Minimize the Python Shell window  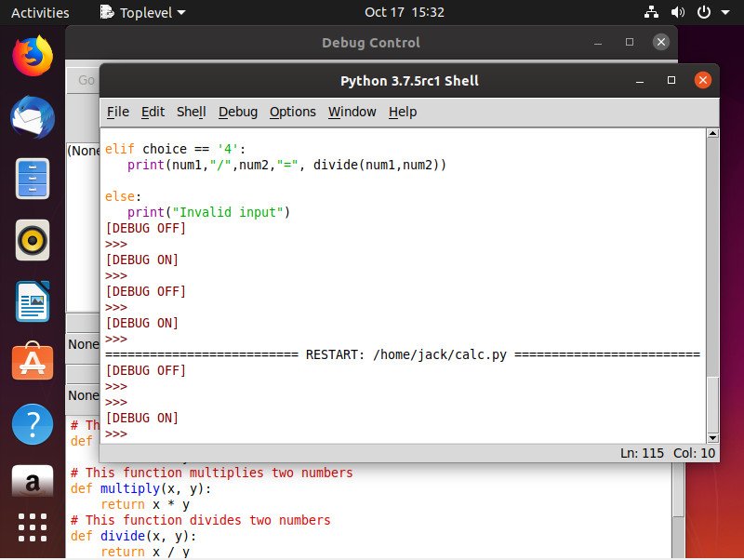[640, 81]
